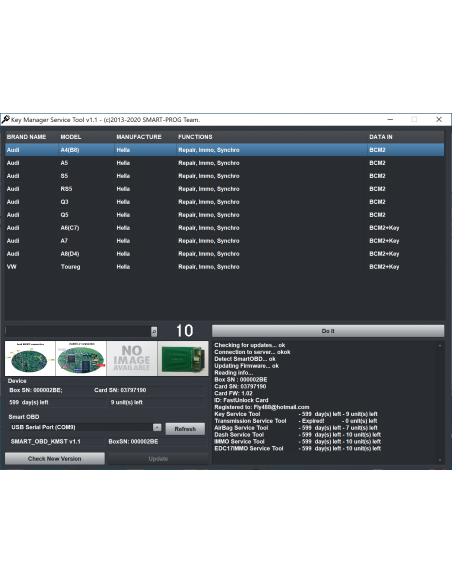Close the Key Manager Service Tool window
Viewport: 452px width, 584px height.
[x=439, y=120]
